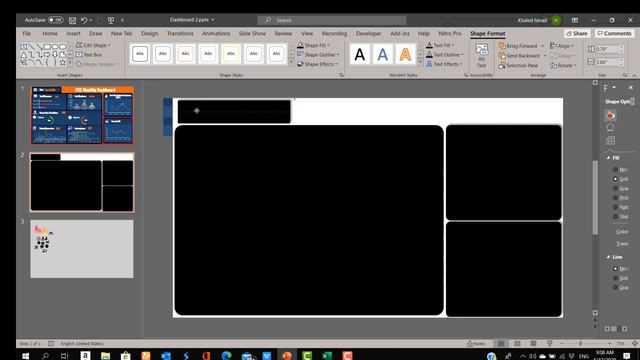640x360 pixels.
Task: Click the Search box in title bar
Action: tap(332, 20)
